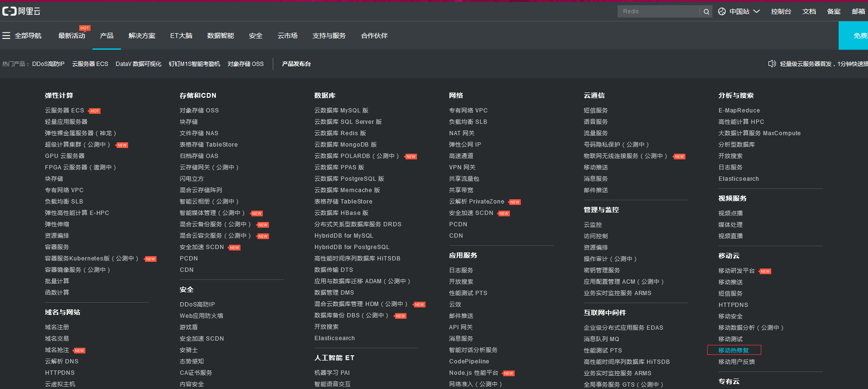Image resolution: width=868 pixels, height=389 pixels.
Task: Open 云数据库 Redis 版 link
Action: [341, 133]
